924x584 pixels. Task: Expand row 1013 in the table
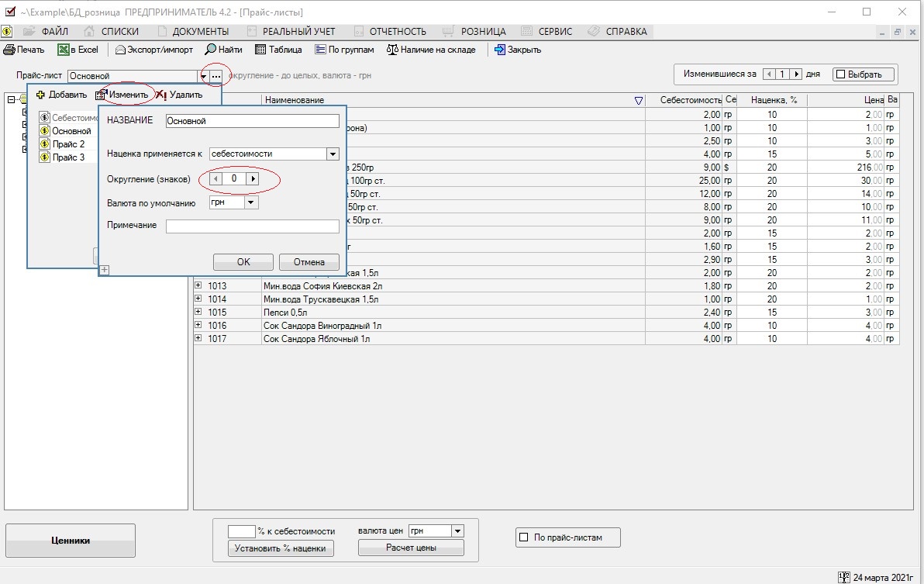[x=198, y=285]
